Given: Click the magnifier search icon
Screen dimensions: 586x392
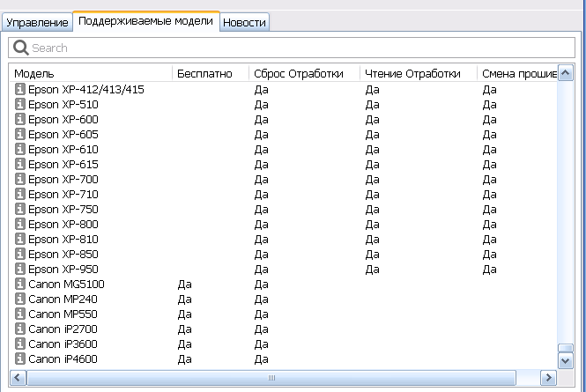Looking at the screenshot, I should [x=21, y=48].
